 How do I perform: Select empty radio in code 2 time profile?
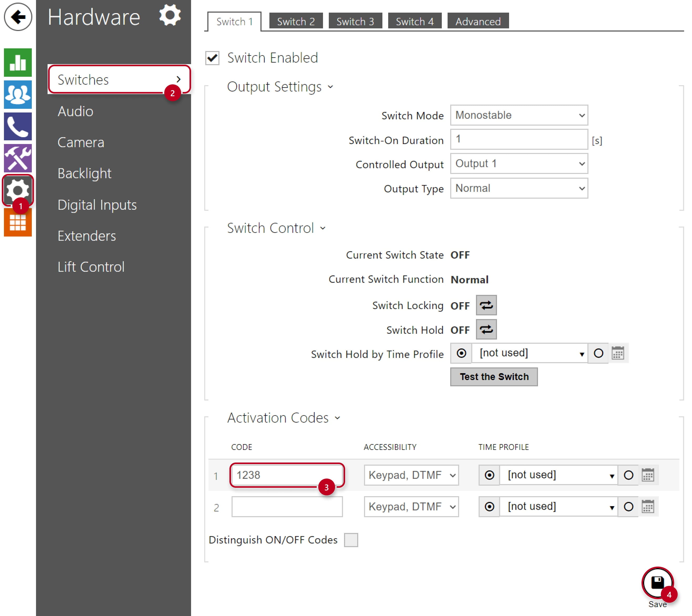[x=628, y=506]
